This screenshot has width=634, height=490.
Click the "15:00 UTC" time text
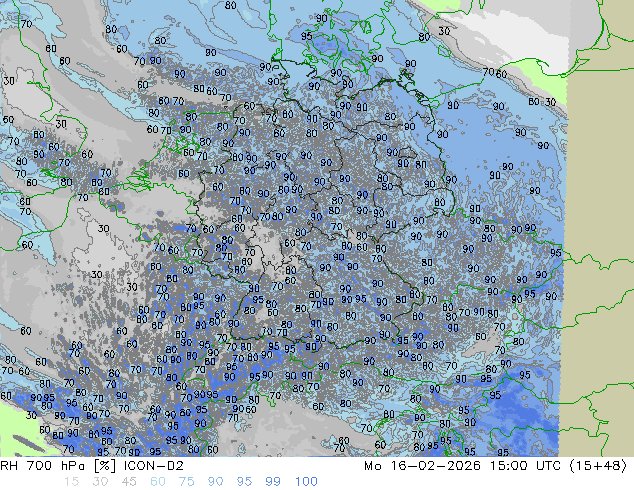pyautogui.click(x=526, y=466)
